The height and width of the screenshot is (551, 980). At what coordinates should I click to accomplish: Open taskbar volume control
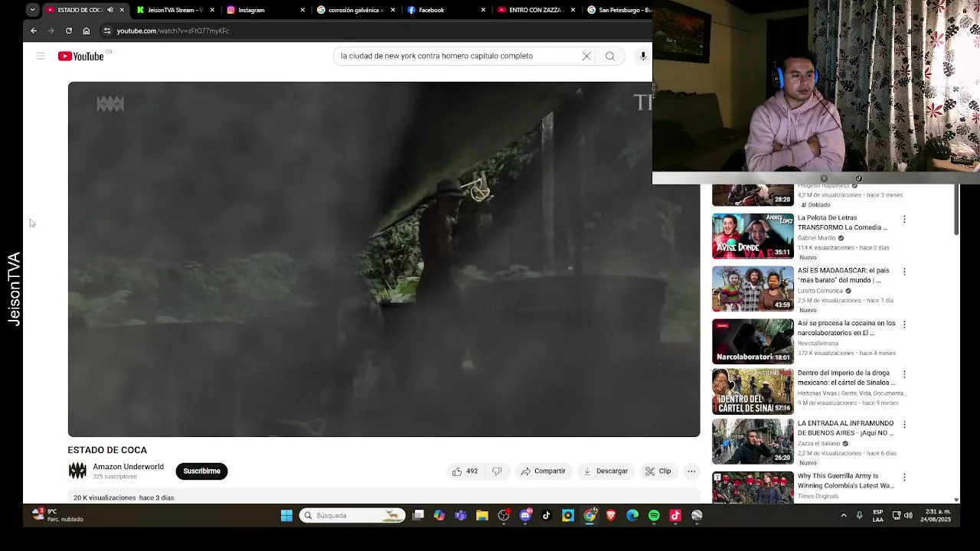tap(909, 516)
